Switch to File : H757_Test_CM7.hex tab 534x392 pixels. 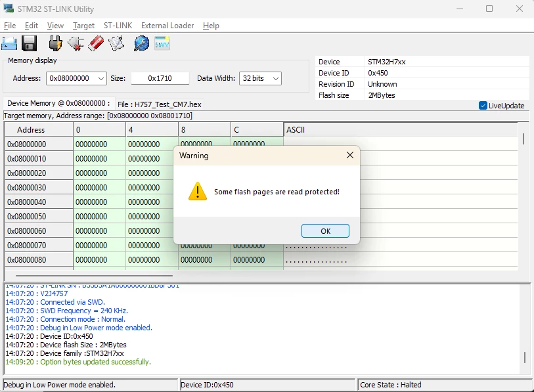160,104
